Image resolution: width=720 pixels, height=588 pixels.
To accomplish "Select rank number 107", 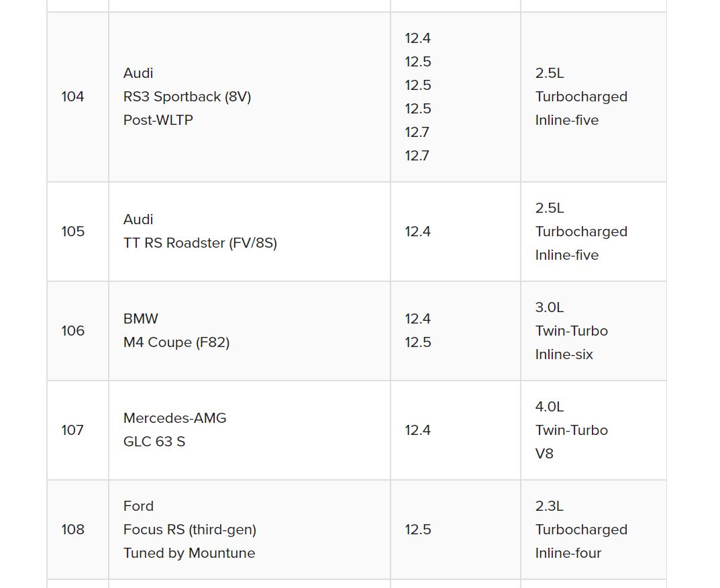I will click(72, 430).
